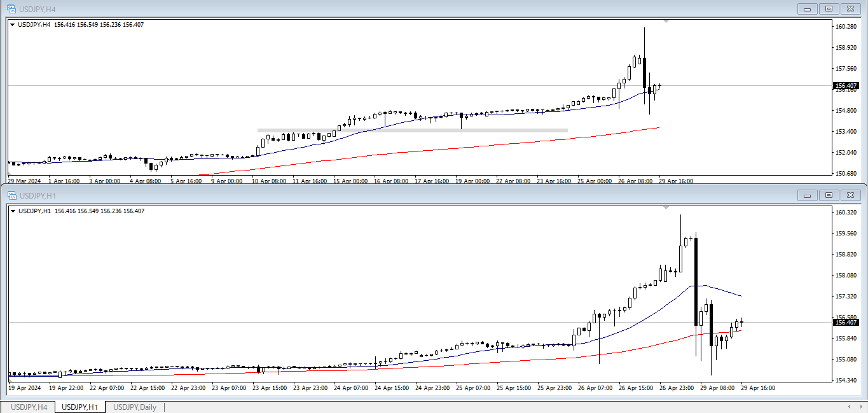Switch to the USDJPY,H4 tab

29,407
